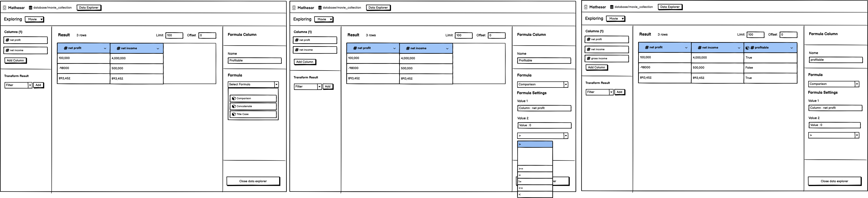Select the Concatenate formula option

tap(253, 106)
